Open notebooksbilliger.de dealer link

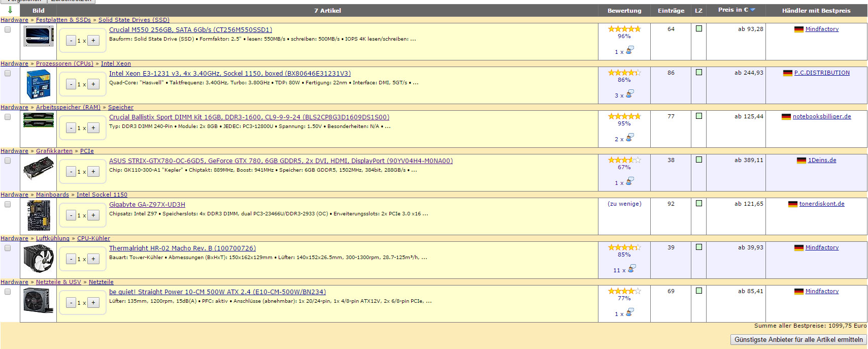[822, 116]
